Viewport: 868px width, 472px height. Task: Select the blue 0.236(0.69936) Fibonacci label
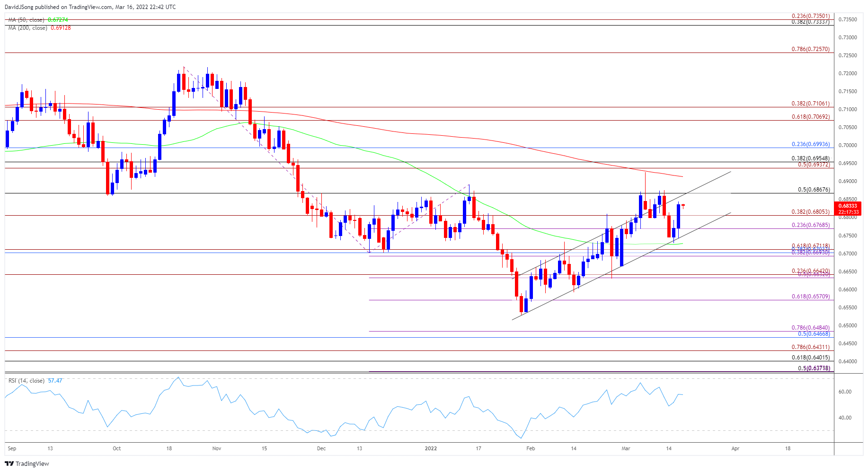[810, 144]
